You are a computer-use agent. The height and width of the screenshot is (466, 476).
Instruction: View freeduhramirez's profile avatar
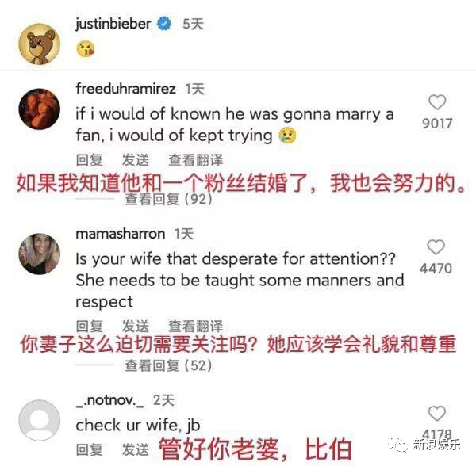(40, 109)
